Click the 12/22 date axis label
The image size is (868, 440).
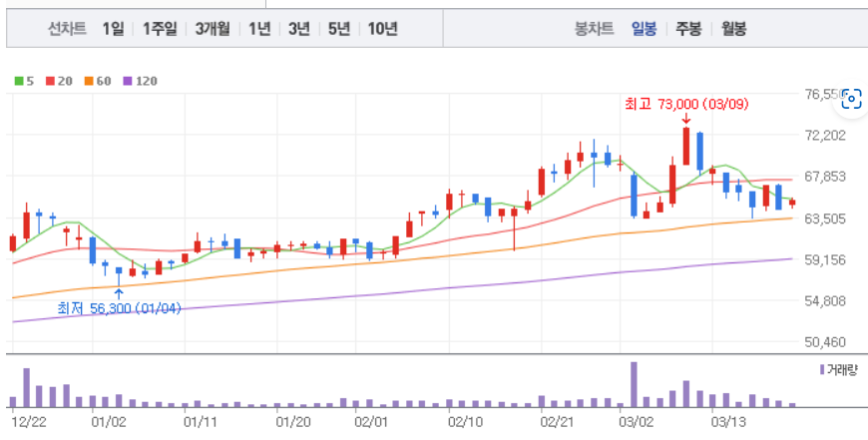tap(29, 423)
